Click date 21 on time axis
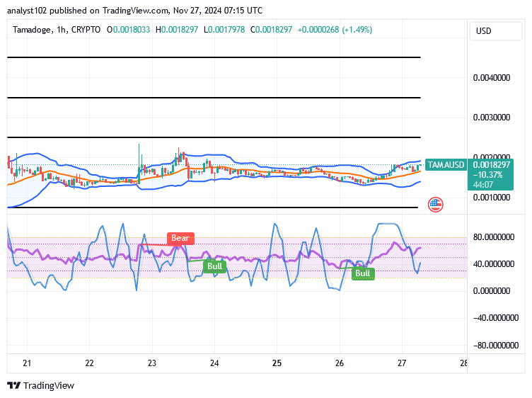 27,363
